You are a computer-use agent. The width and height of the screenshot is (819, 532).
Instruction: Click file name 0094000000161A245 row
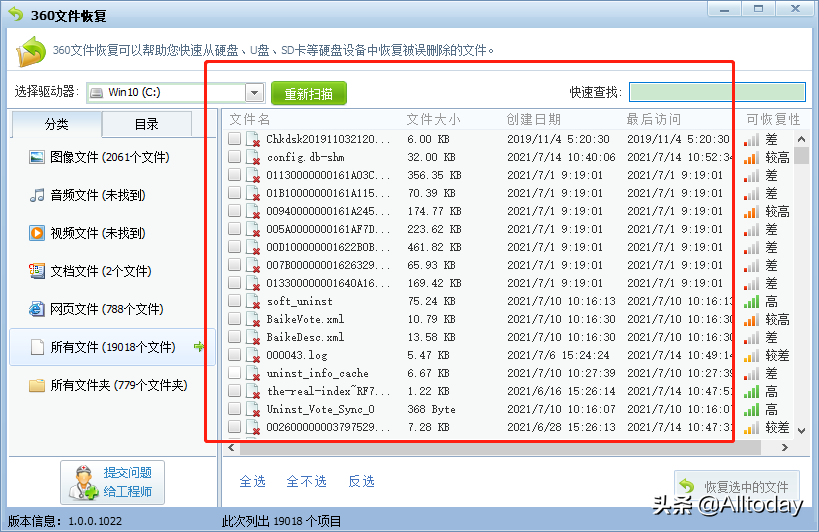[328, 211]
